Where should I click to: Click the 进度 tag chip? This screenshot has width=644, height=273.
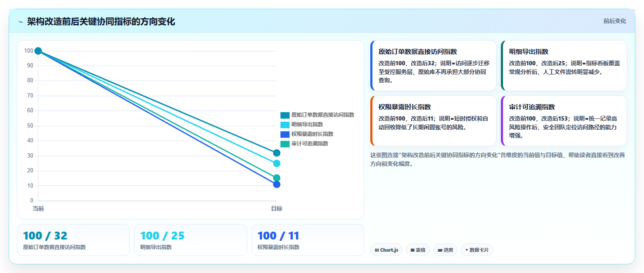tap(445, 250)
